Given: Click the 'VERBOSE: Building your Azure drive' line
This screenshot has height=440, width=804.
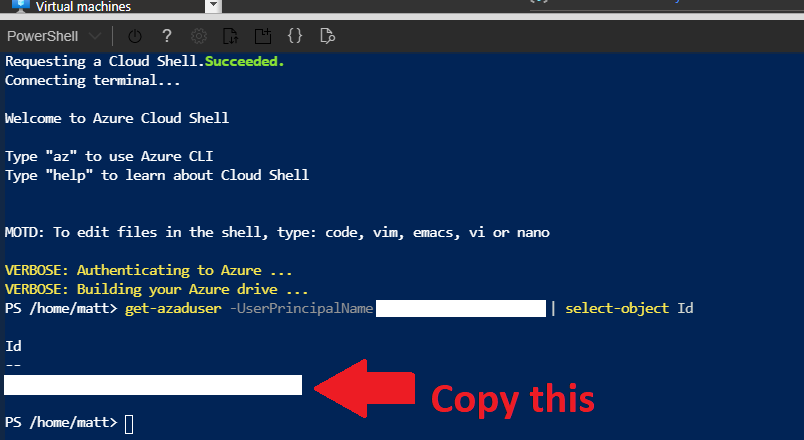Looking at the screenshot, I should pos(156,290).
